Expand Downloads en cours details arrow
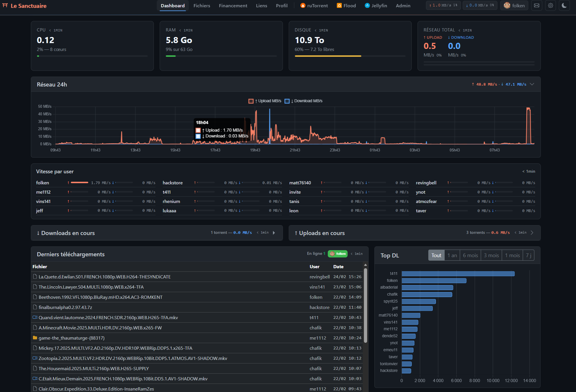The width and height of the screenshot is (576, 392). point(274,232)
